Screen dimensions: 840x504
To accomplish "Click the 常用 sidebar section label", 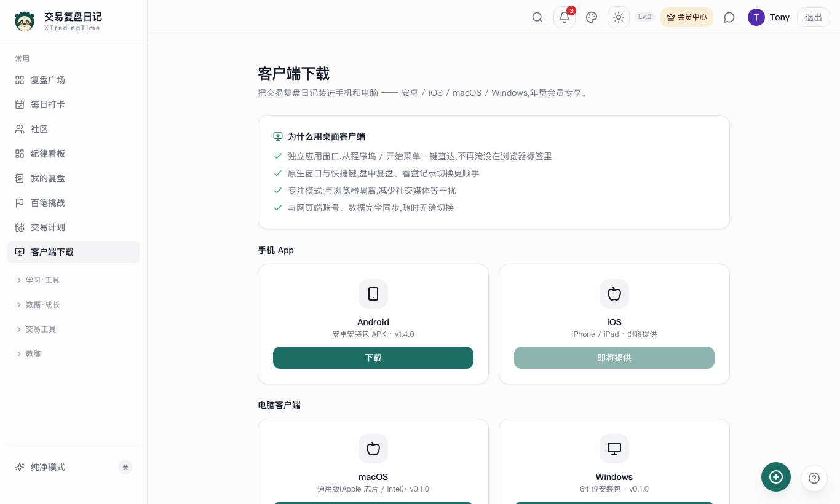I will click(22, 59).
